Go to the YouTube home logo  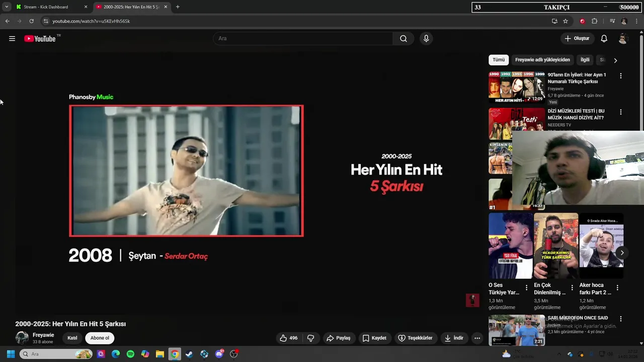pyautogui.click(x=40, y=39)
